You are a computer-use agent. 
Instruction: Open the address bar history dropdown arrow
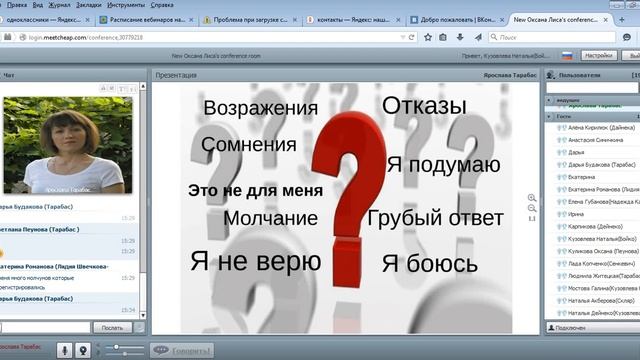[x=403, y=37]
